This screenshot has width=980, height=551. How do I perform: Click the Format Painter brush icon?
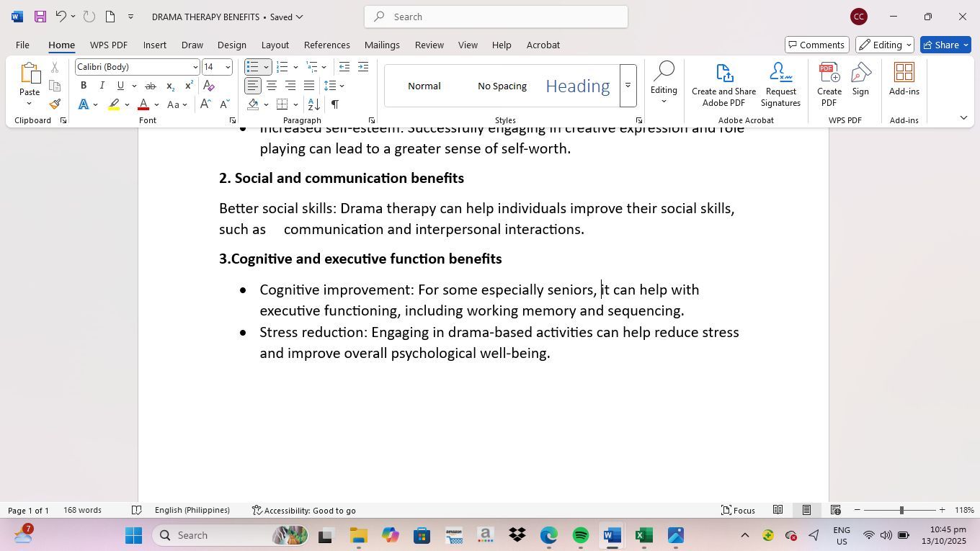click(x=55, y=104)
